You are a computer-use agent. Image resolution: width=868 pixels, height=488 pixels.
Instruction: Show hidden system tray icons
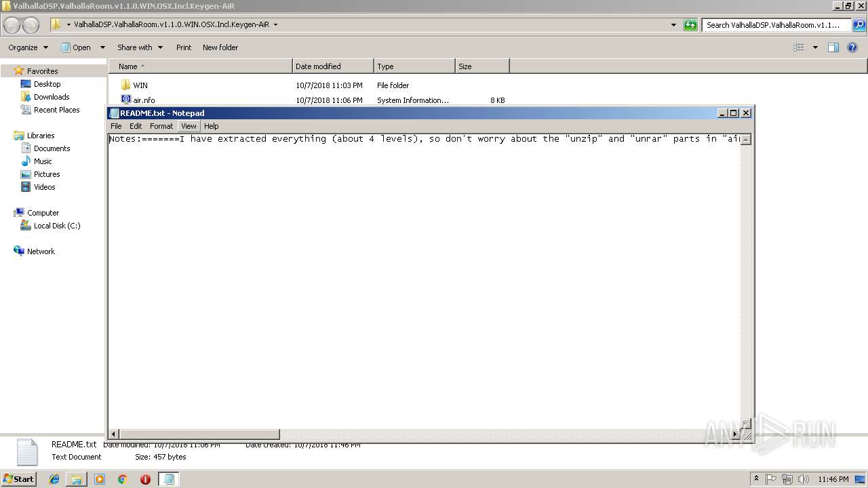coord(756,479)
